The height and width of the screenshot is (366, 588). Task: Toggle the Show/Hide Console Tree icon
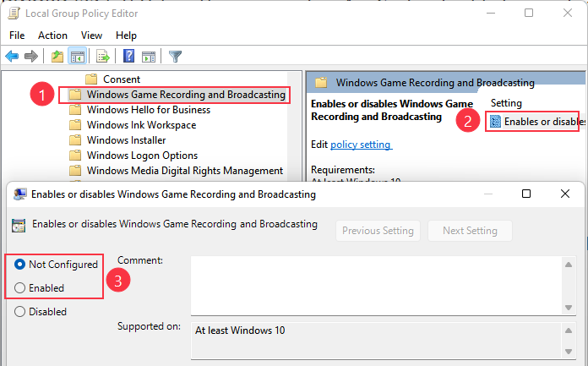tap(77, 57)
